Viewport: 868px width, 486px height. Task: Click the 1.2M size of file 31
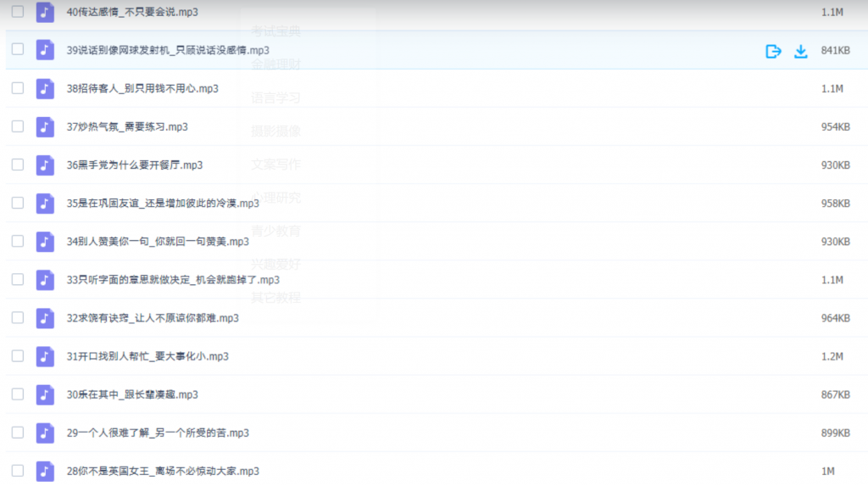(x=832, y=356)
